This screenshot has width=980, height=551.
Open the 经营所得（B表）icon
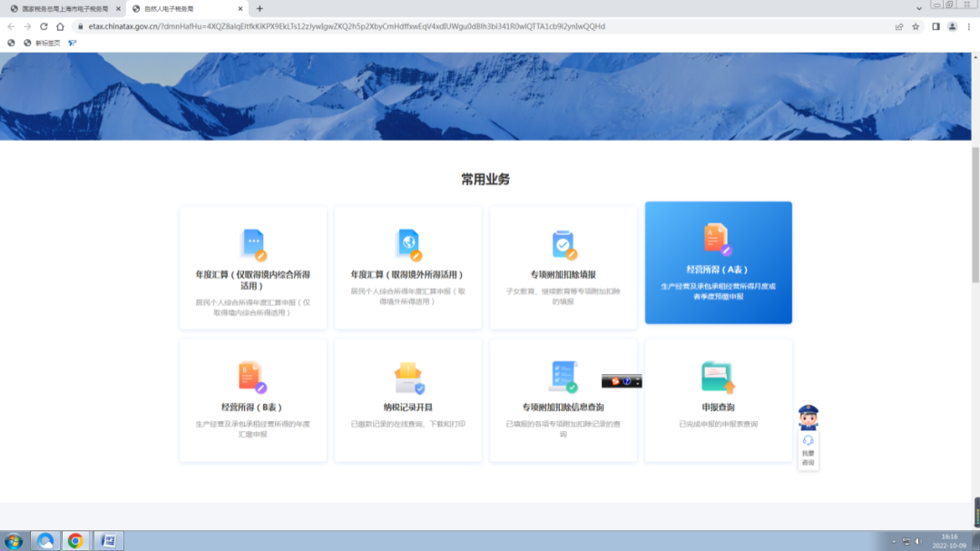[252, 377]
